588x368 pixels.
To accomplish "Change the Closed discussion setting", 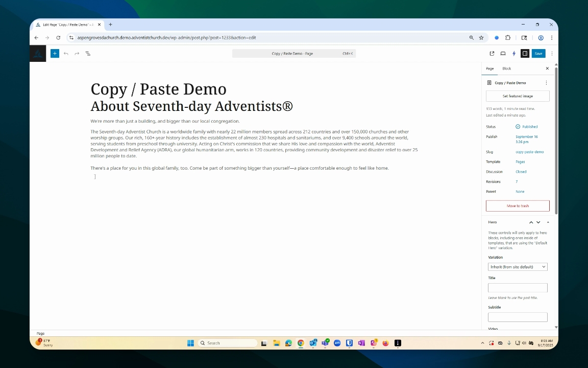I will (521, 172).
